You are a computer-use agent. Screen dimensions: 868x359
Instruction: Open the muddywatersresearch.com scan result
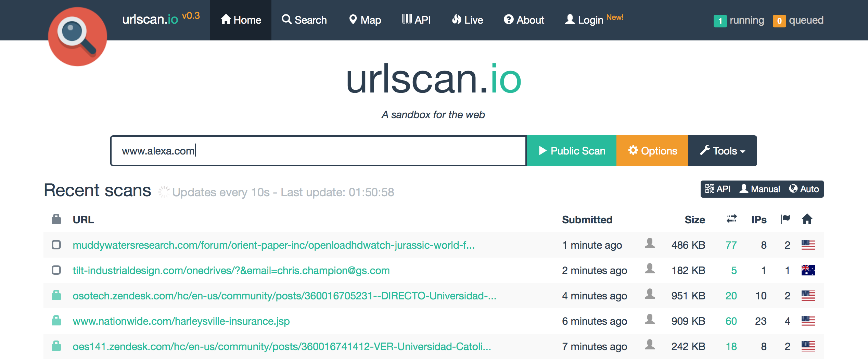[x=273, y=245]
